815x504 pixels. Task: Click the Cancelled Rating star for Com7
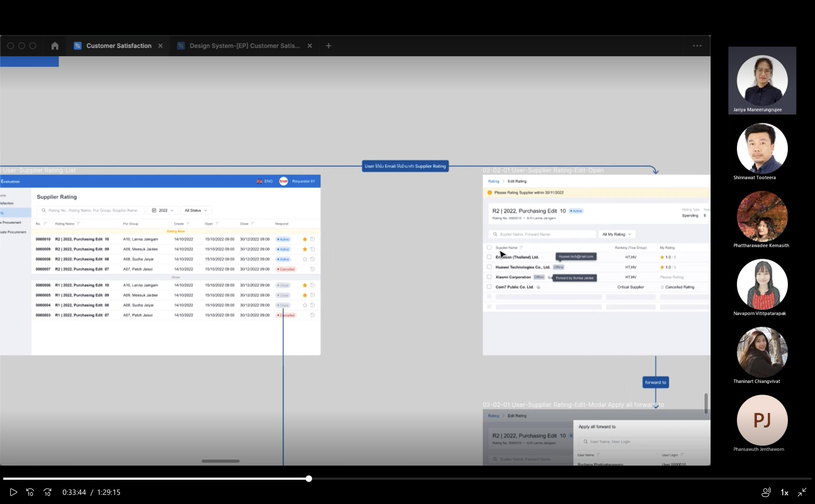coord(662,287)
